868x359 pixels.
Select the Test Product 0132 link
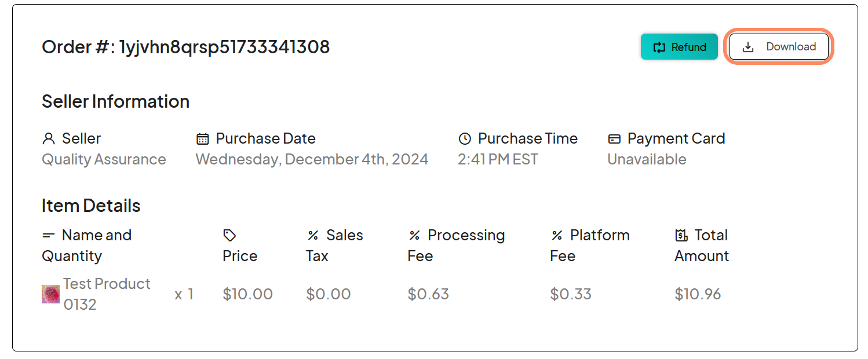(x=107, y=294)
